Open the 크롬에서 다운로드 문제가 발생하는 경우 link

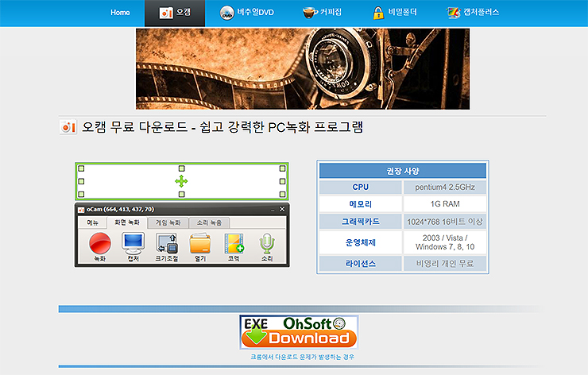[x=302, y=357]
